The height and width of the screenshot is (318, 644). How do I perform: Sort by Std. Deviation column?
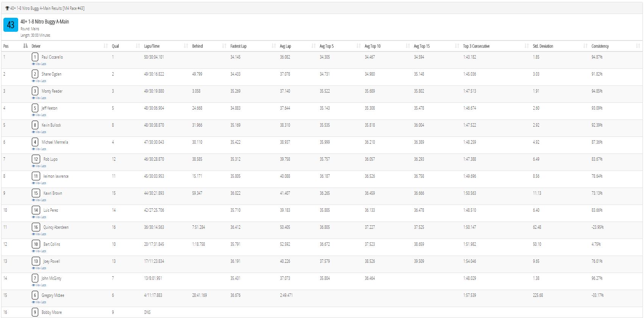tap(560, 46)
